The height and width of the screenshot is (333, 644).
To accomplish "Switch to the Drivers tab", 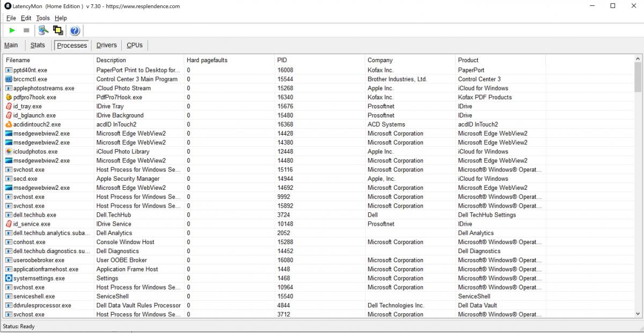I will pyautogui.click(x=107, y=46).
